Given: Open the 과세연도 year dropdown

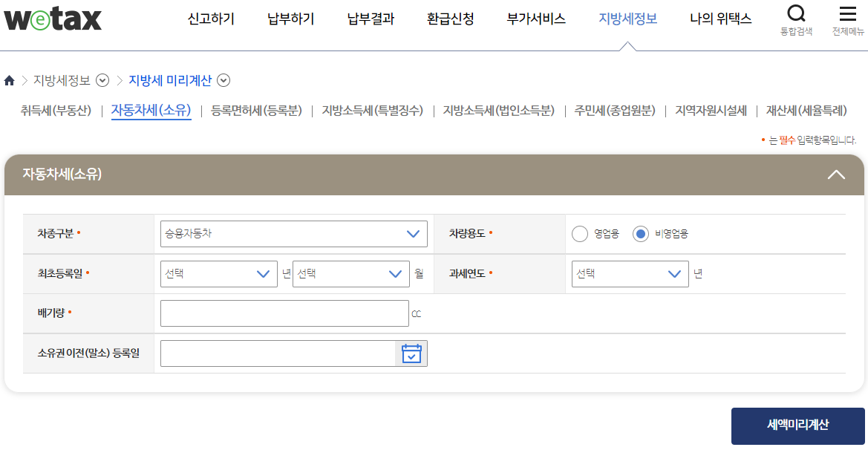Looking at the screenshot, I should tap(630, 273).
